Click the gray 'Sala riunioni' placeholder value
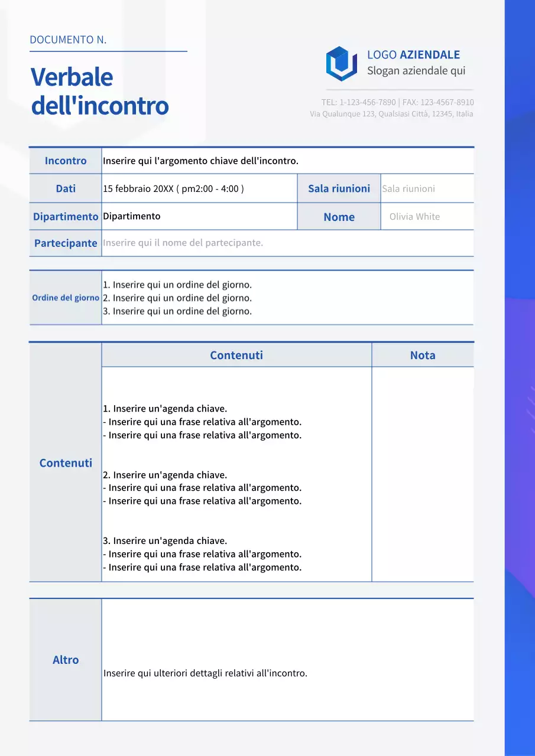The width and height of the screenshot is (535, 756). (x=408, y=189)
